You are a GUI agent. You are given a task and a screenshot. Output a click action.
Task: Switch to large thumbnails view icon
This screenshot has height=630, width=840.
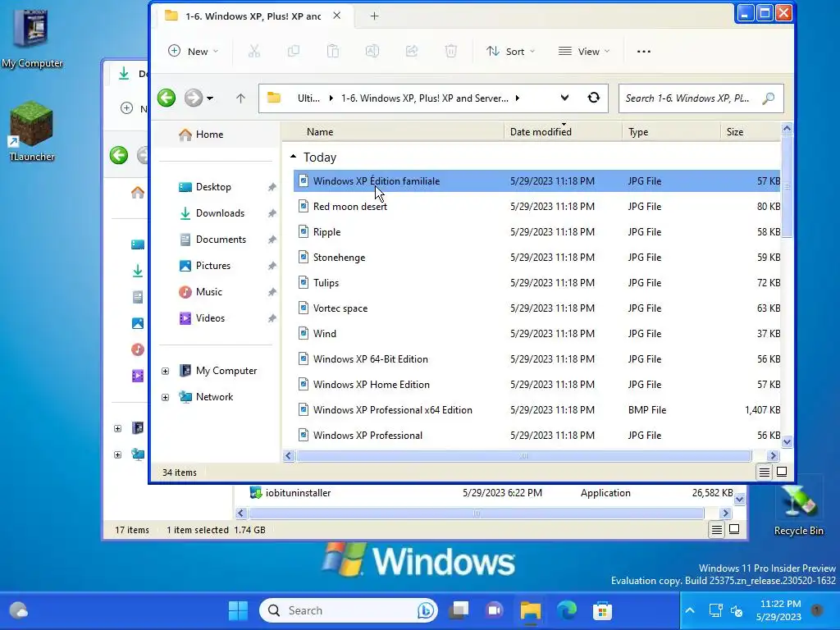782,472
